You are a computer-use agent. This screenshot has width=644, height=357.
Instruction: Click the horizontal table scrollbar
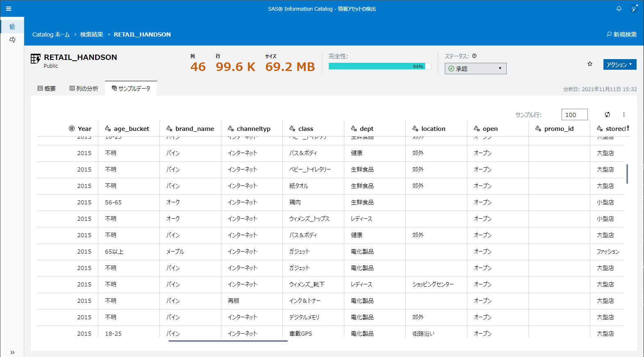pos(228,341)
